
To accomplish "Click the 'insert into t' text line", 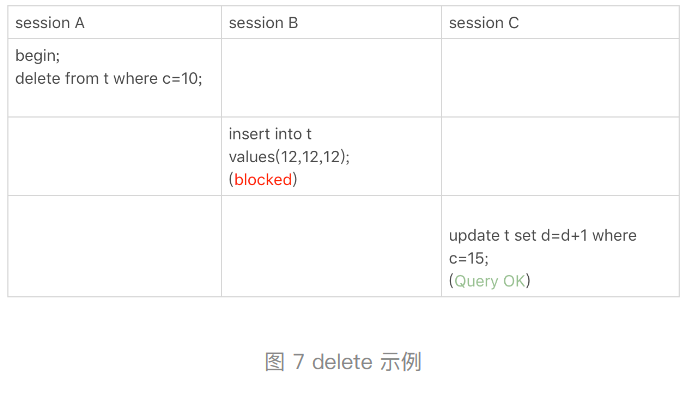I will 270,134.
